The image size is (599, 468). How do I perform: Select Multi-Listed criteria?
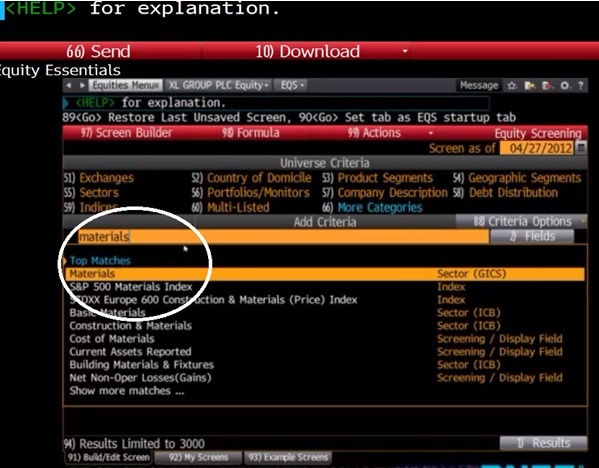pyautogui.click(x=230, y=207)
